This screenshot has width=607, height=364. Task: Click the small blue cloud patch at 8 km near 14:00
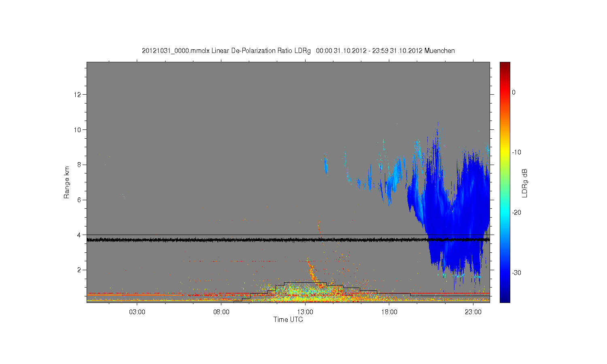coord(326,165)
